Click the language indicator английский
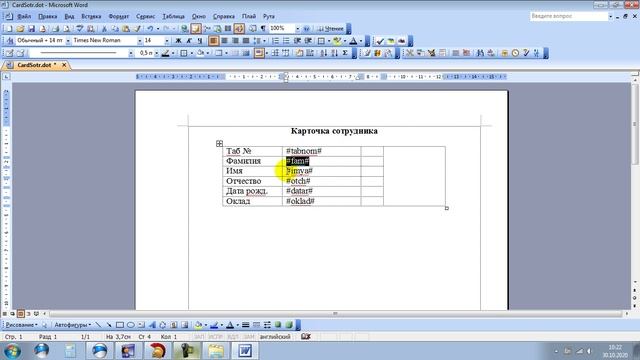640x360 pixels. pyautogui.click(x=275, y=337)
